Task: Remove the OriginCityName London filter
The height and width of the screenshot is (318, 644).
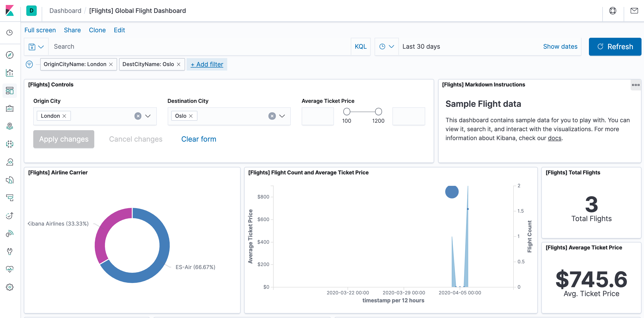Action: point(111,64)
